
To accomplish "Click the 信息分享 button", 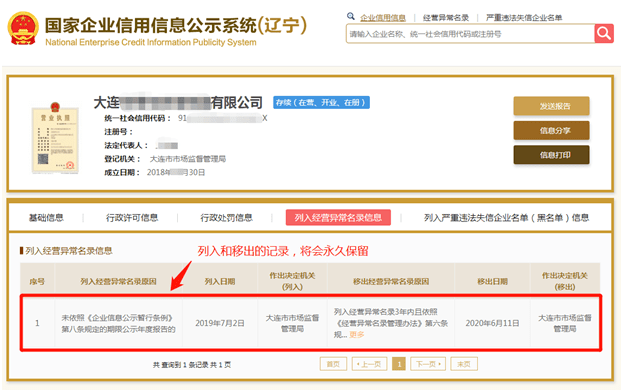I will (551, 131).
